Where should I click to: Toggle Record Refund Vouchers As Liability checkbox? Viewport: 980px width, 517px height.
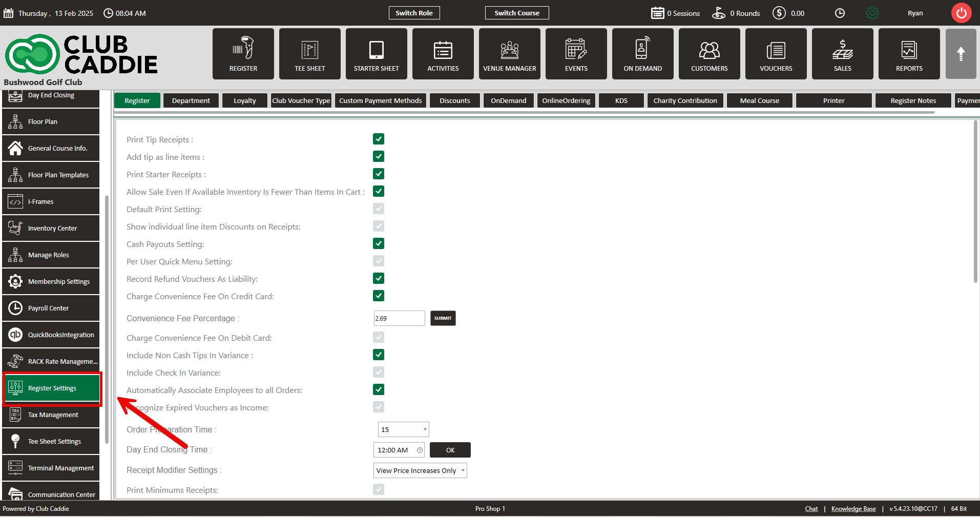379,278
